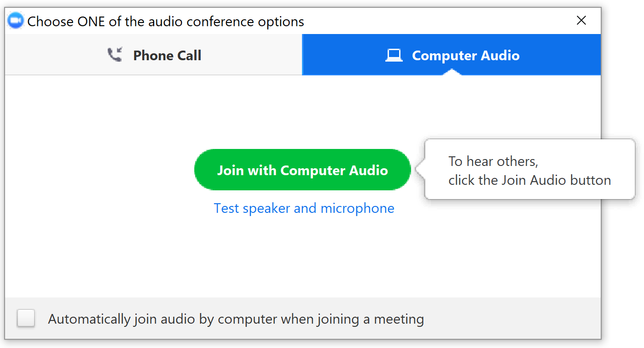Click the tooltip's pointer arrow beside the green button
Image resolution: width=644 pixels, height=348 pixels.
pos(419,169)
